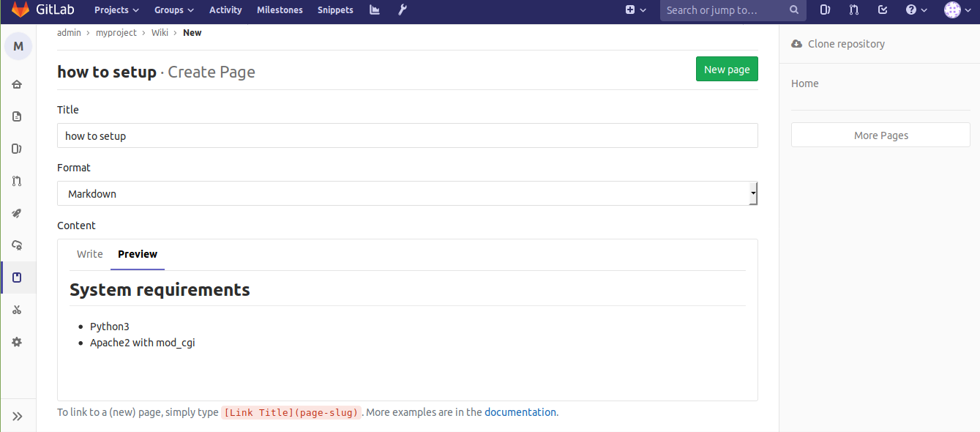Click the search magnifier icon

pos(794,10)
